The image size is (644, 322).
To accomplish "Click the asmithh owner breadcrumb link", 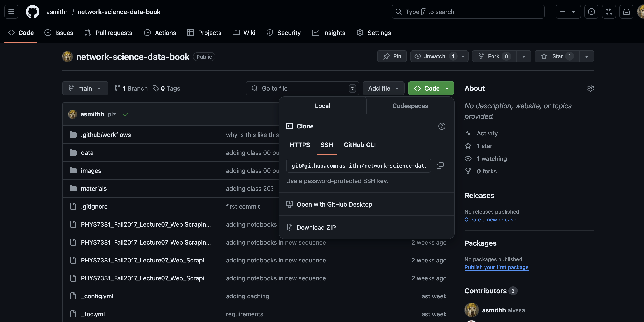I will click(x=57, y=12).
